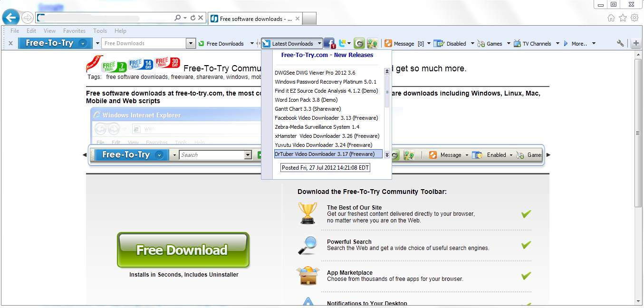Screen dimensions: 644x308
Task: Expand the More dropdown arrow
Action: (594, 44)
